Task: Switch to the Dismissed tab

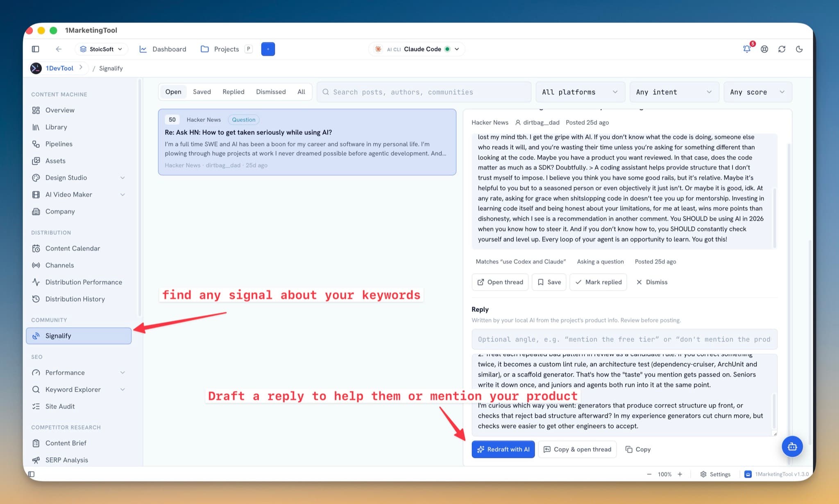Action: coord(271,92)
